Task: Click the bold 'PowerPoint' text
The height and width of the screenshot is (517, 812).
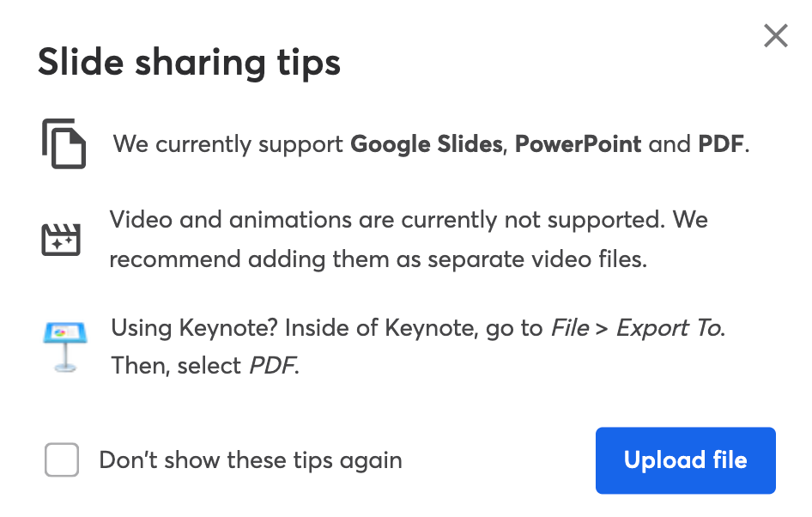Action: 578,144
